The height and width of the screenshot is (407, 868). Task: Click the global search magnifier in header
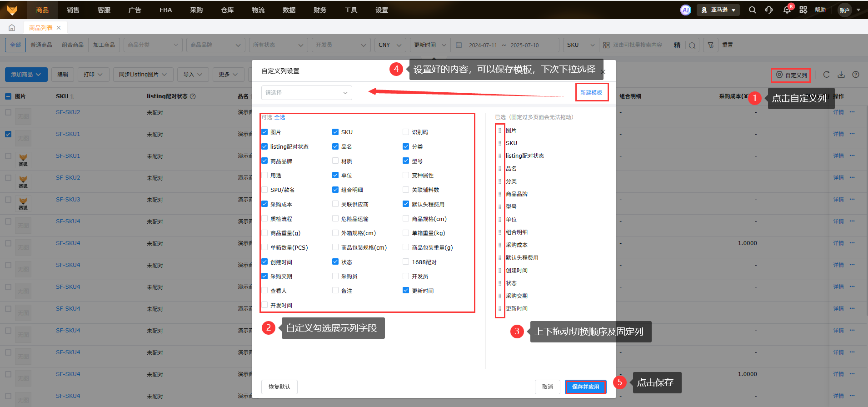click(x=753, y=10)
